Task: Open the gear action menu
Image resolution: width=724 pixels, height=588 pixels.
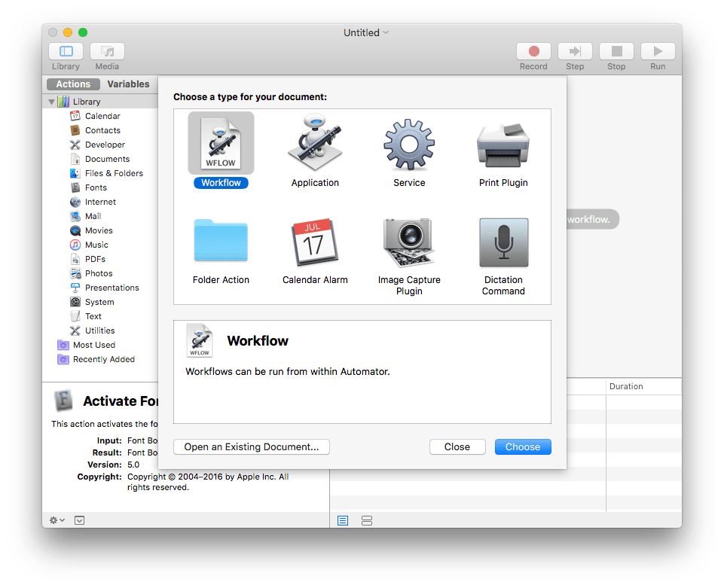Action: pos(57,520)
